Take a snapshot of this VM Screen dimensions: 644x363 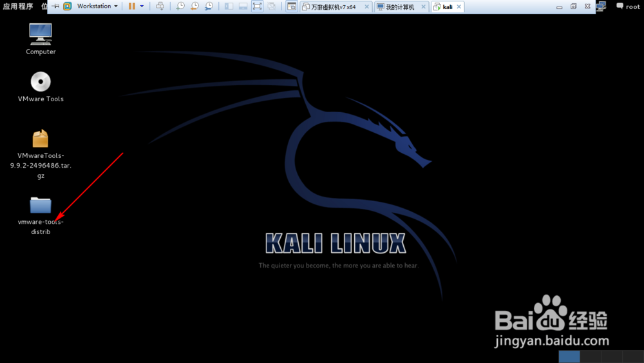pos(180,6)
